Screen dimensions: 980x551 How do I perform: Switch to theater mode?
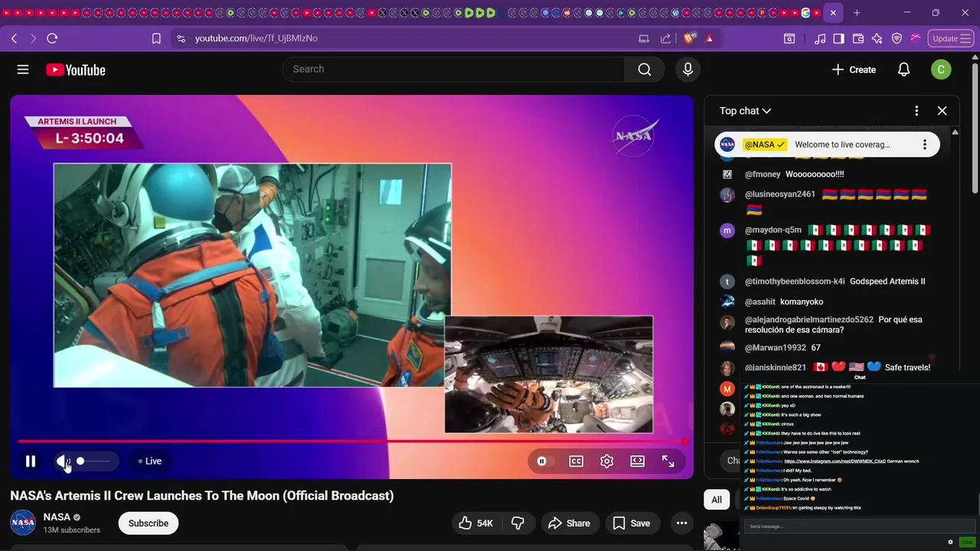click(637, 461)
